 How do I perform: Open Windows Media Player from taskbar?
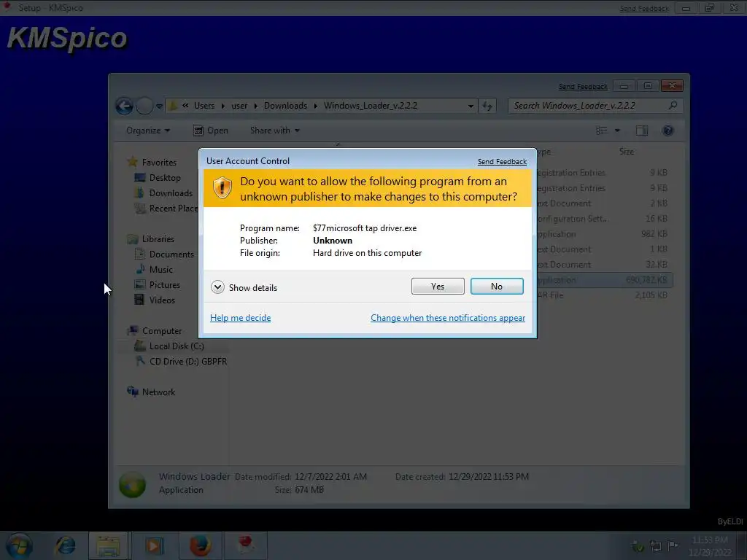coord(154,545)
